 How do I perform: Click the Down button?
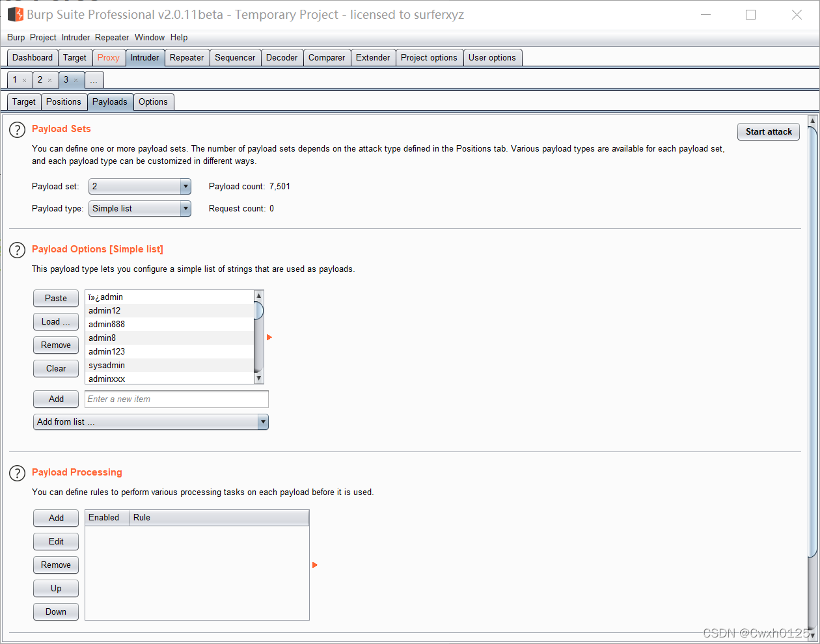point(56,612)
